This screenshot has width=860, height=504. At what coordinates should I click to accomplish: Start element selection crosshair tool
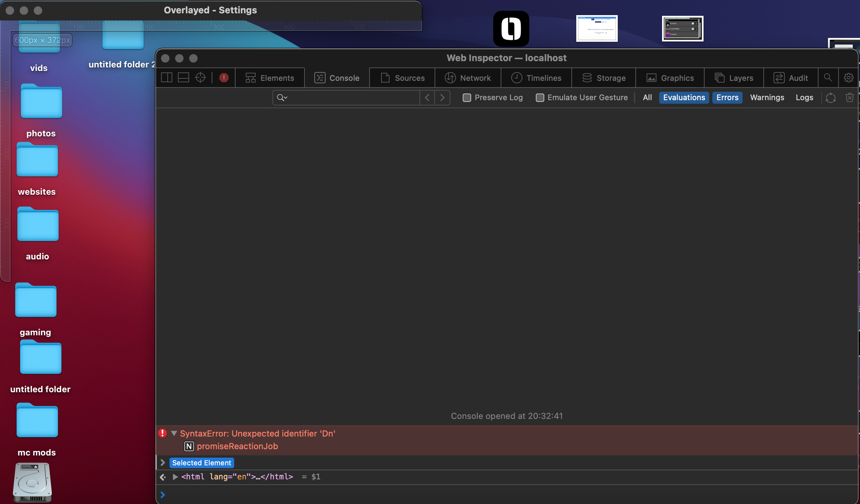[200, 78]
